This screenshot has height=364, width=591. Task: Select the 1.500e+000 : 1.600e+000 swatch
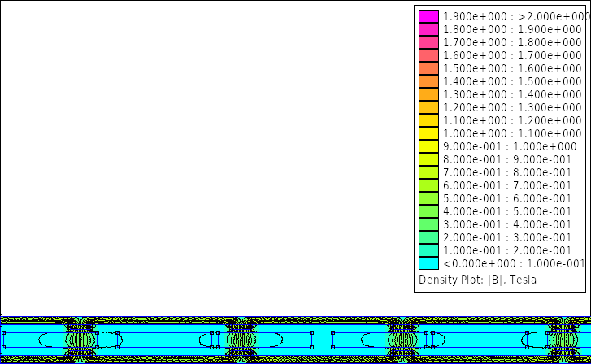[x=428, y=68]
